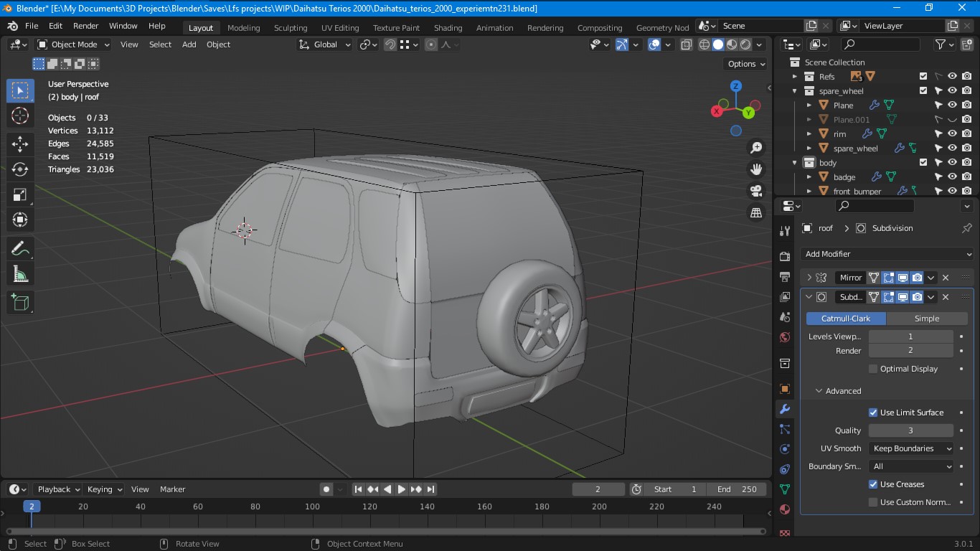Select the Scale tool
This screenshot has height=551, width=980.
[20, 194]
